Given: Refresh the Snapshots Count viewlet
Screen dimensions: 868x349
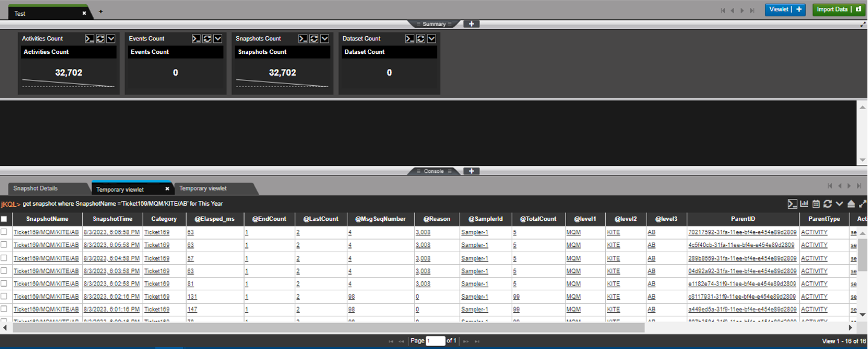Looking at the screenshot, I should click(314, 38).
